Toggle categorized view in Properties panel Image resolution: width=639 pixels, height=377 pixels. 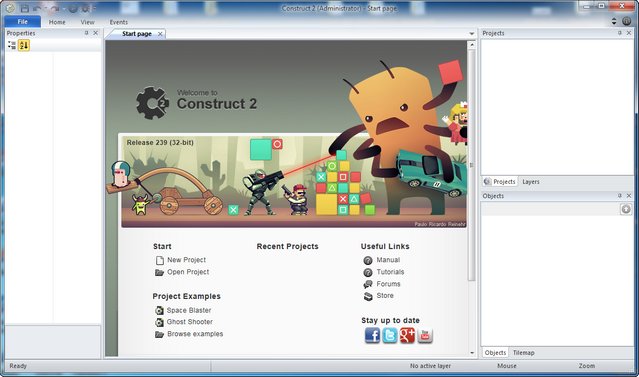[x=12, y=45]
